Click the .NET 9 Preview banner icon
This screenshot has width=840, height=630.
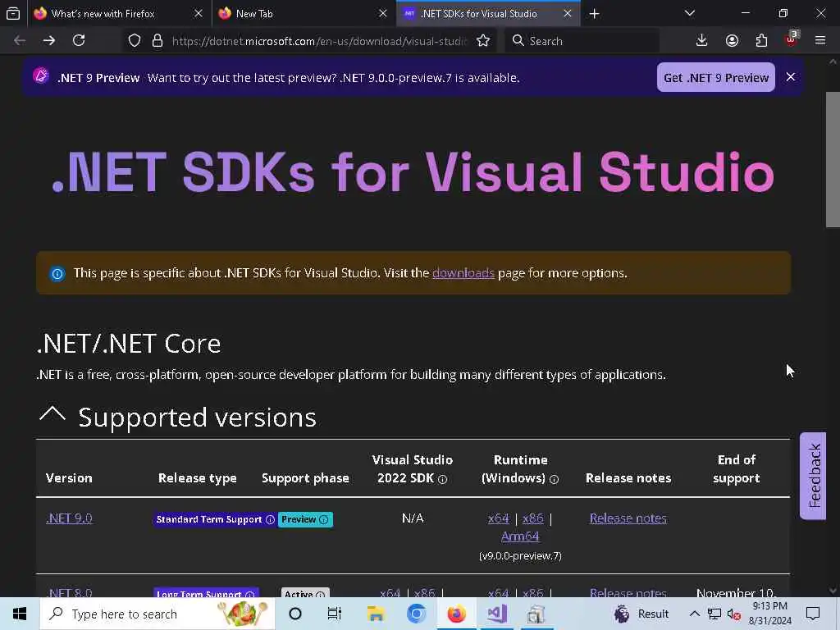(41, 75)
